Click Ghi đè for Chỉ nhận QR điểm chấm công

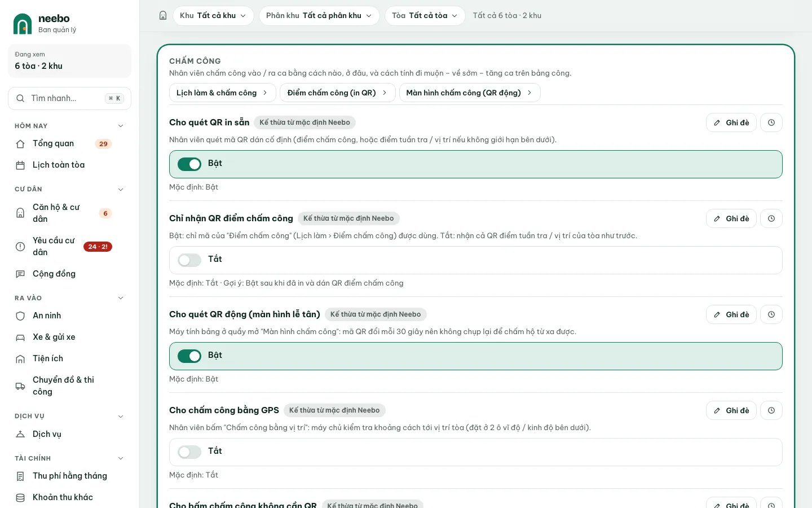tap(731, 218)
